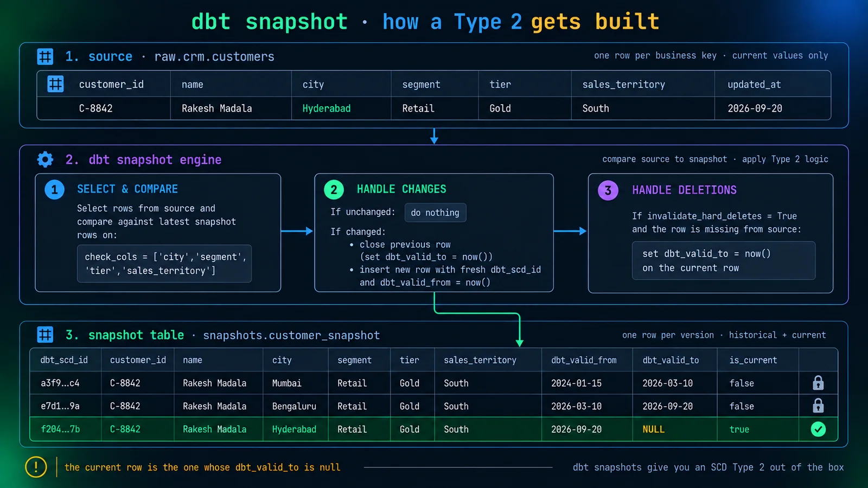Click the 'do nothing' pill
The width and height of the screenshot is (868, 488).
[435, 213]
